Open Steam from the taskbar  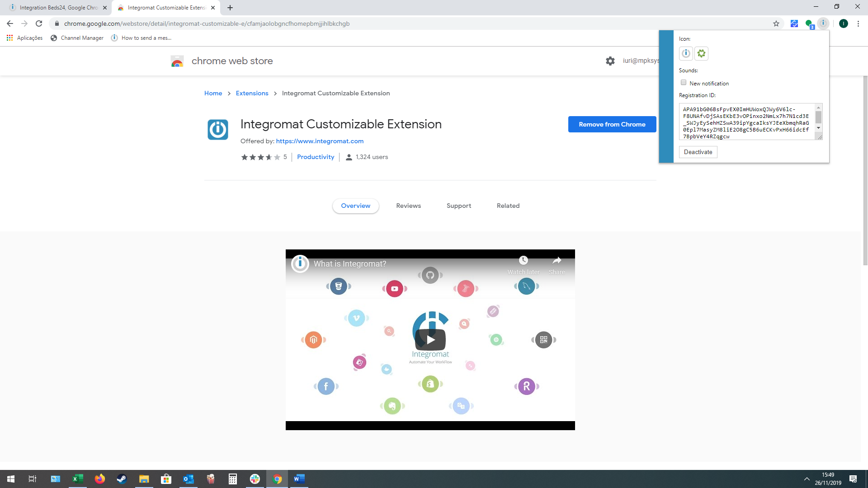point(122,479)
